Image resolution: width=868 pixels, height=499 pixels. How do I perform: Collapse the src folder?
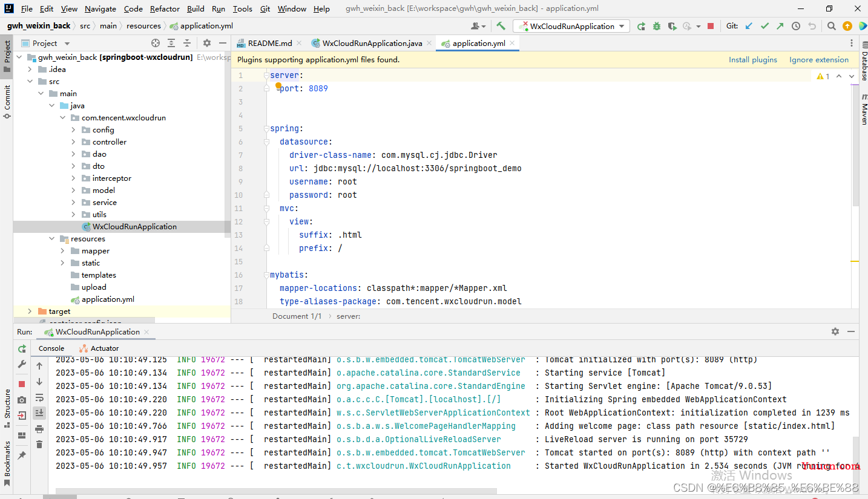(30, 82)
